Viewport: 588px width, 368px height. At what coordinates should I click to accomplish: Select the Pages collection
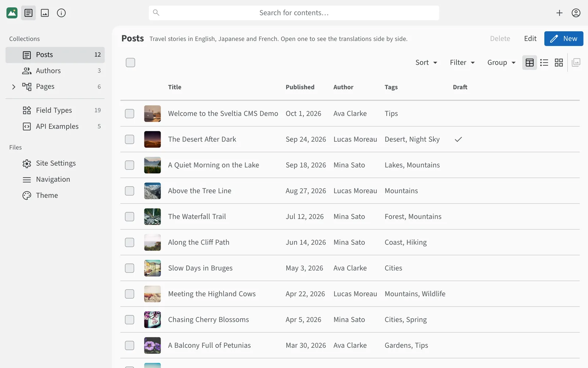point(55,87)
